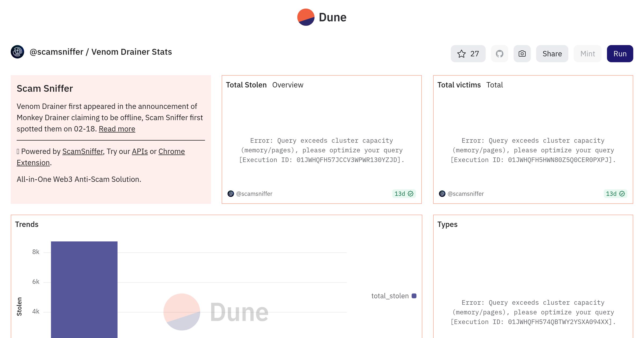644x338 pixels.
Task: Click the @scamsniffer / Venom Drainer Stats title
Action: pos(101,52)
